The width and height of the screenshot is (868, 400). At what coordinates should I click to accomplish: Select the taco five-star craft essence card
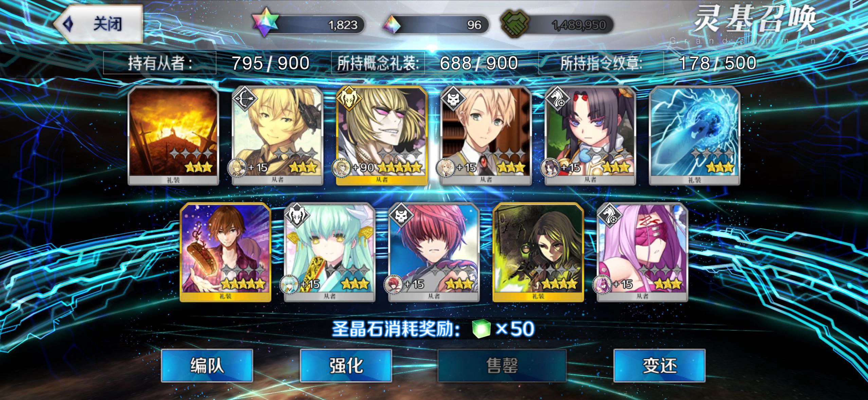tap(225, 252)
